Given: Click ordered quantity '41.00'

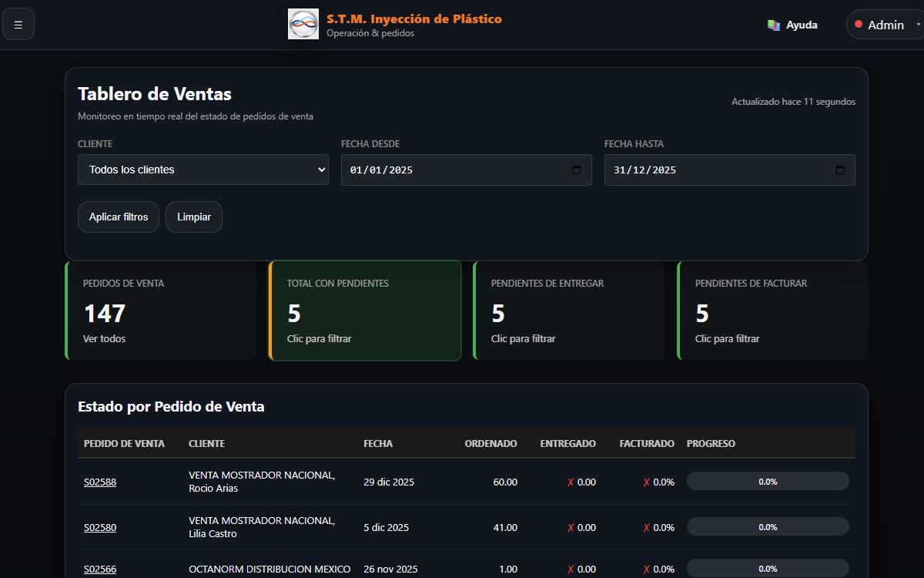Looking at the screenshot, I should (x=505, y=527).
